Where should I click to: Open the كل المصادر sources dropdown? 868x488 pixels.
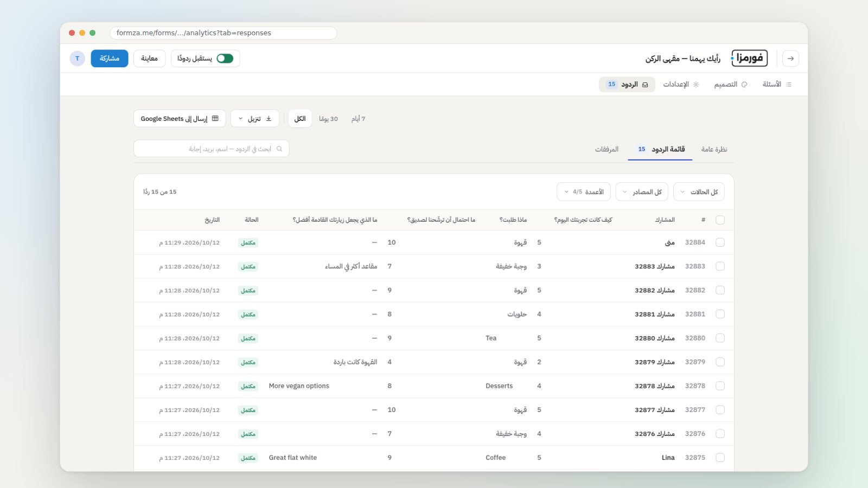[x=642, y=192]
